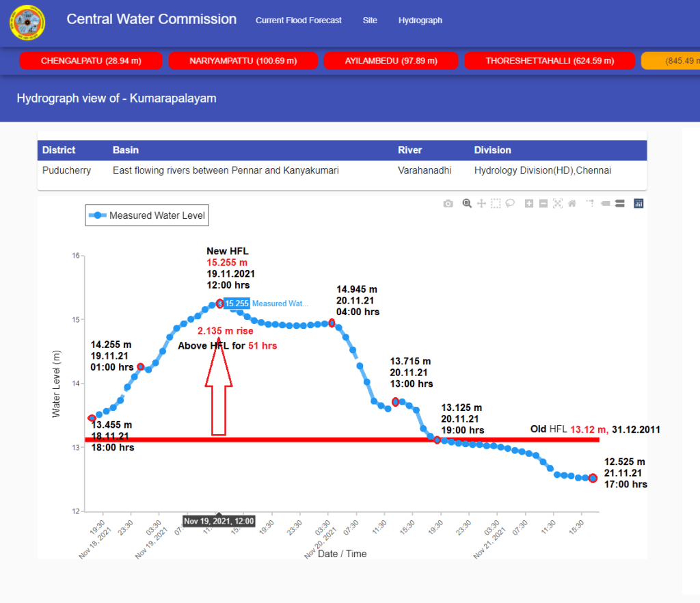The height and width of the screenshot is (603, 700).
Task: Click the Central Water Commission logo
Action: point(27,23)
